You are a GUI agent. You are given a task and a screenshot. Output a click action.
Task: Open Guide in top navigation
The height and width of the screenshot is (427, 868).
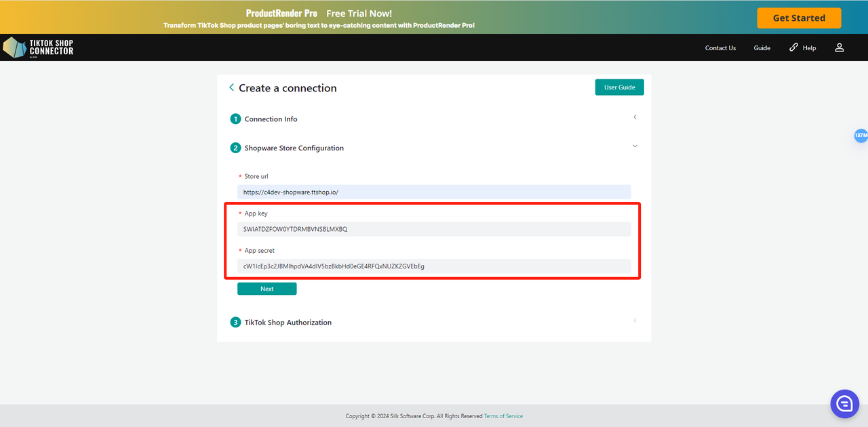click(762, 48)
